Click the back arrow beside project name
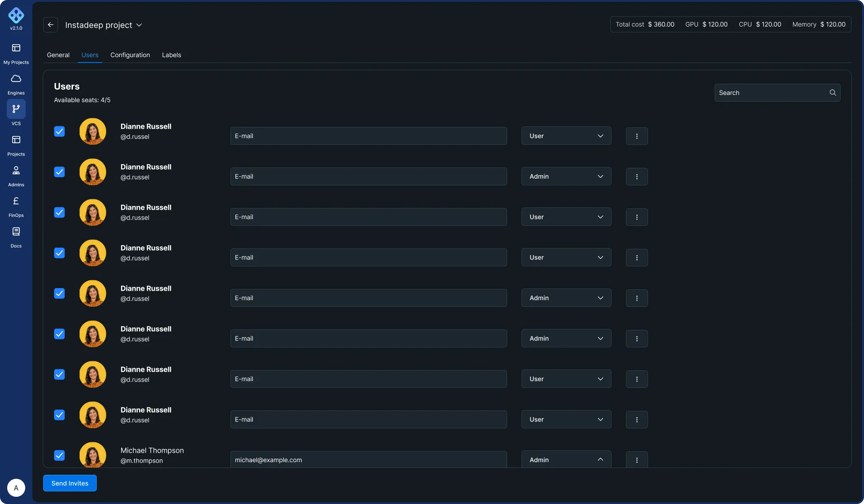864x504 pixels. (51, 25)
